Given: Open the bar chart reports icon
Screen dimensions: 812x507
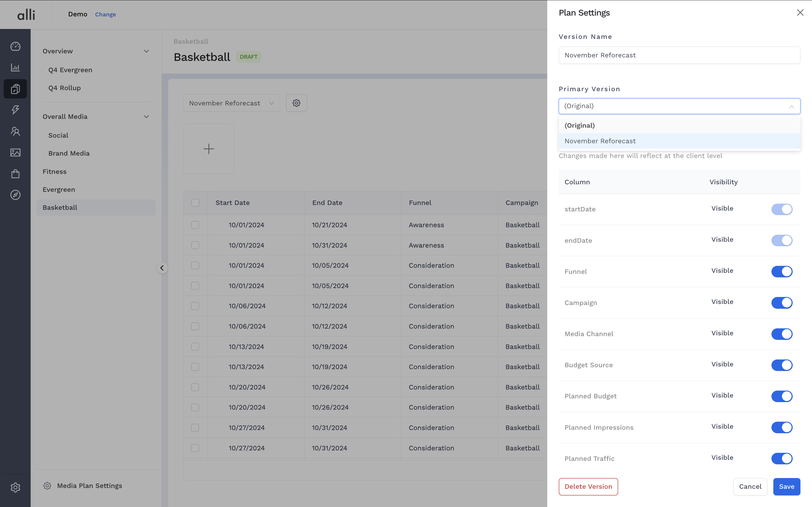Looking at the screenshot, I should [x=15, y=67].
